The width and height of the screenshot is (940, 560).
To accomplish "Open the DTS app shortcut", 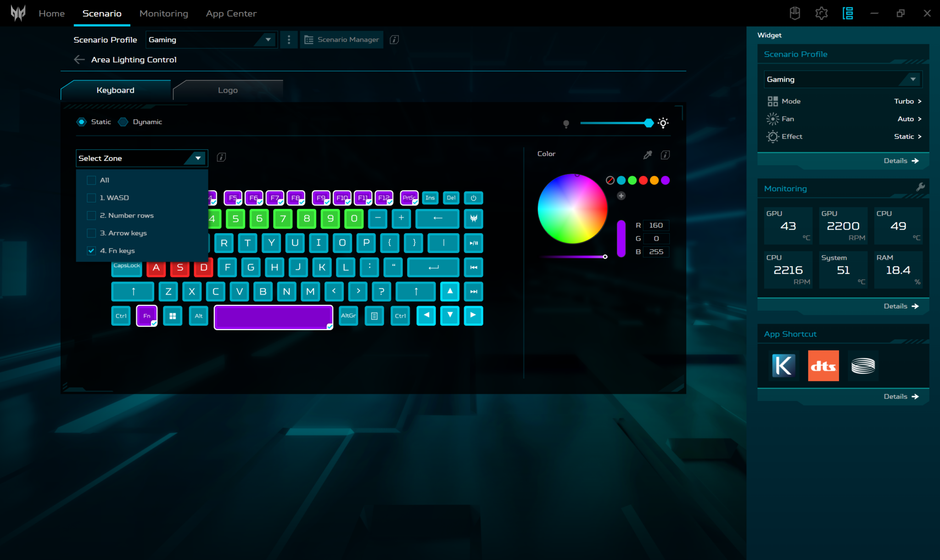I will point(823,366).
